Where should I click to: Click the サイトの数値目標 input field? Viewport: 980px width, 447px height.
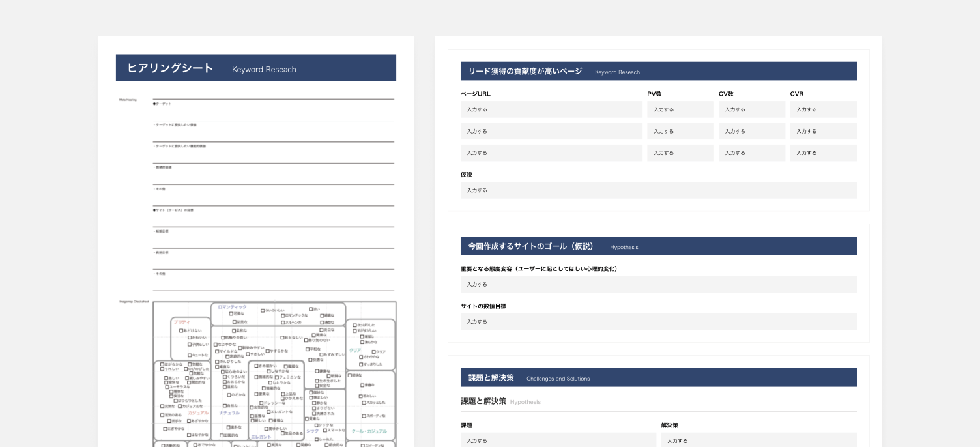point(658,321)
